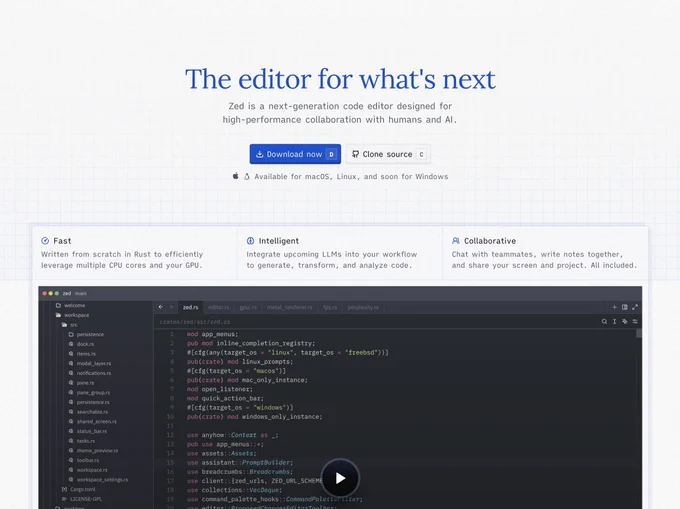Open workspace_settings.rs in the project tree
The image size is (680, 509).
[x=102, y=480]
